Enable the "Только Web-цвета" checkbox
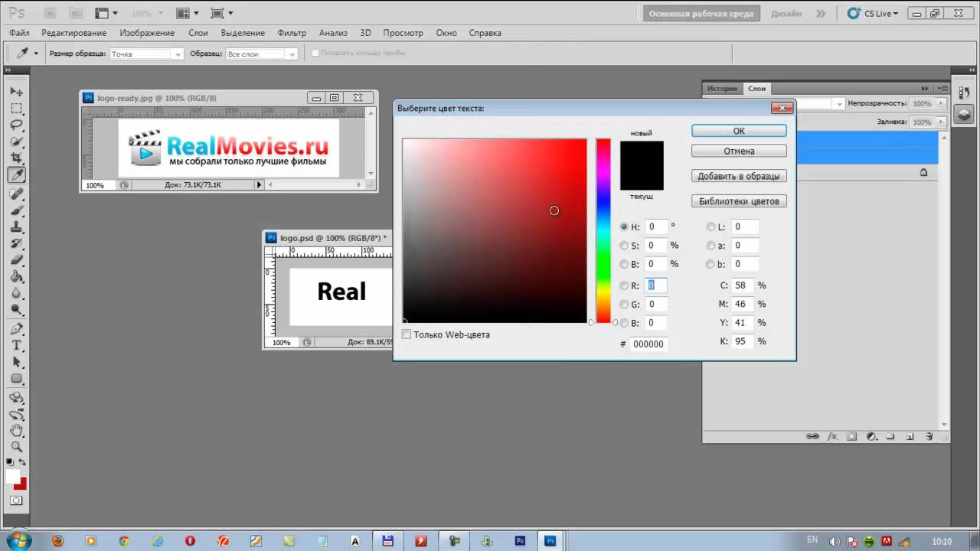 [x=407, y=334]
